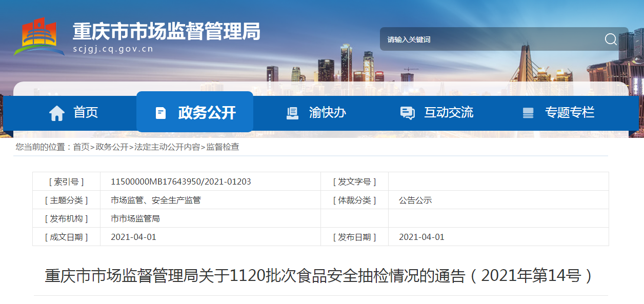Click the 公告公示 value cell
The width and height of the screenshot is (644, 304).
(498, 200)
